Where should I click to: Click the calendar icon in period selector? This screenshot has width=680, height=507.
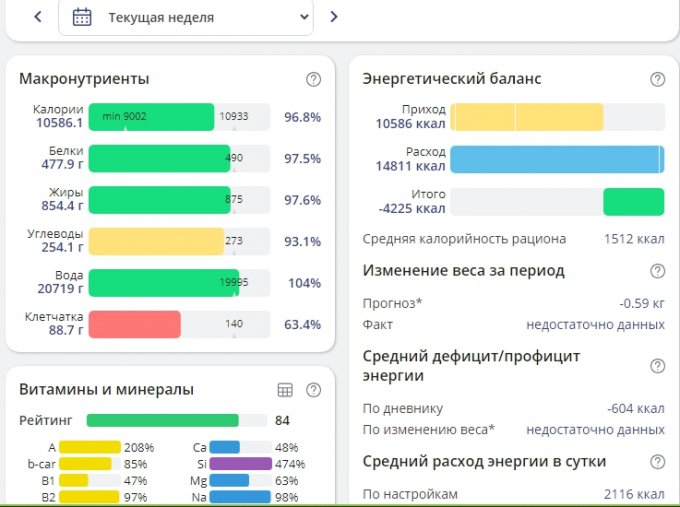coord(83,17)
